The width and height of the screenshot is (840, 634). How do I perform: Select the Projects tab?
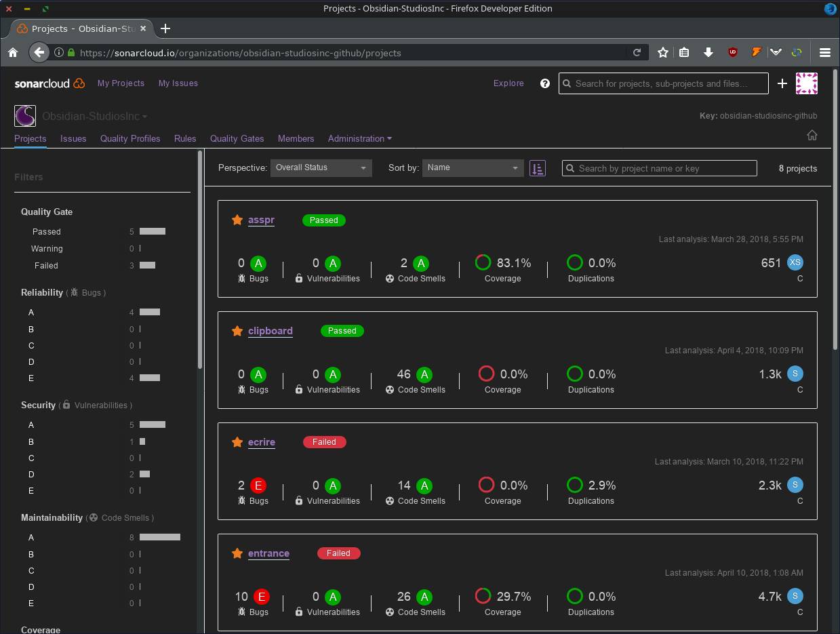click(x=31, y=138)
